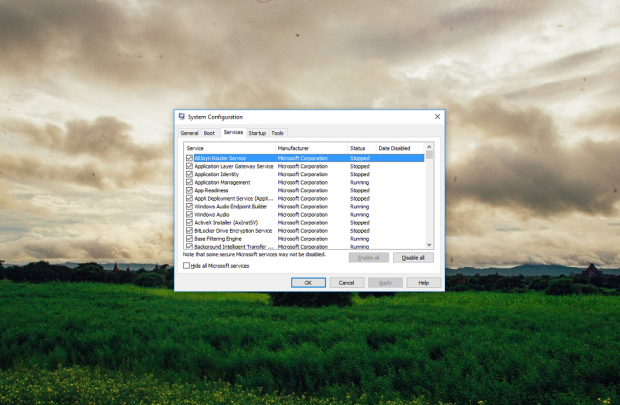Toggle the Windows Audio service checkbox

189,214
